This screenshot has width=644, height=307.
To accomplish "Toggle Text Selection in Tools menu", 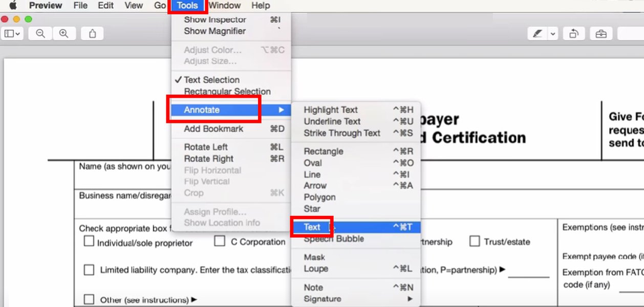I will (231, 80).
